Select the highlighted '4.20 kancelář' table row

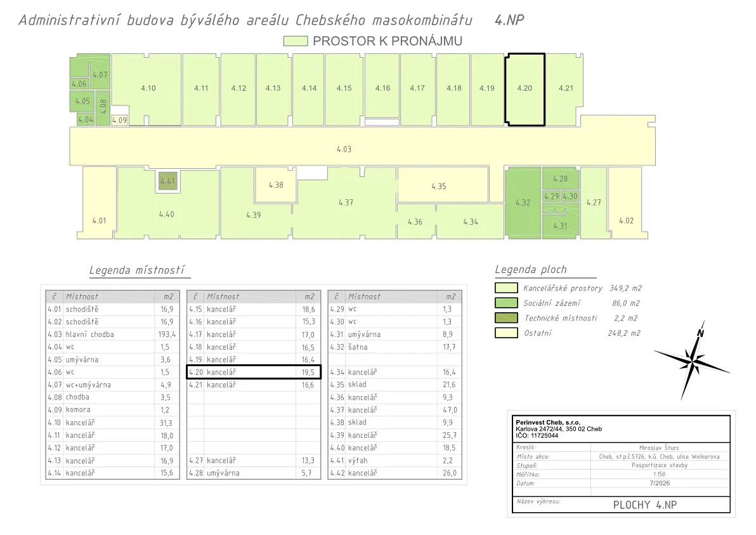pyautogui.click(x=254, y=372)
